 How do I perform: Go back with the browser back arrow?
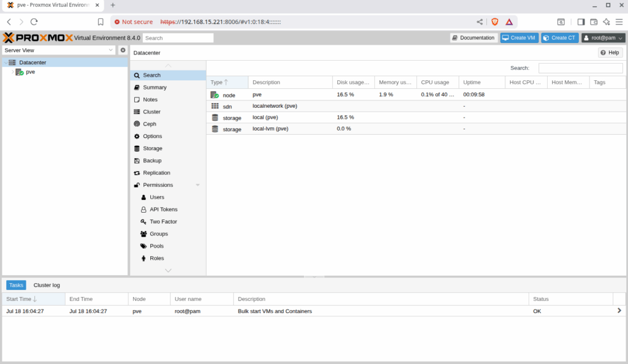point(9,21)
